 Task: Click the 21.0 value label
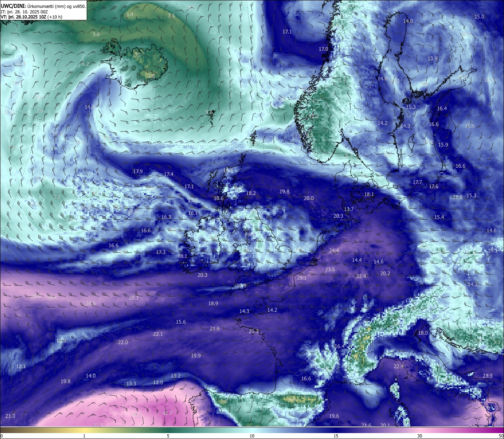[x=10, y=416]
